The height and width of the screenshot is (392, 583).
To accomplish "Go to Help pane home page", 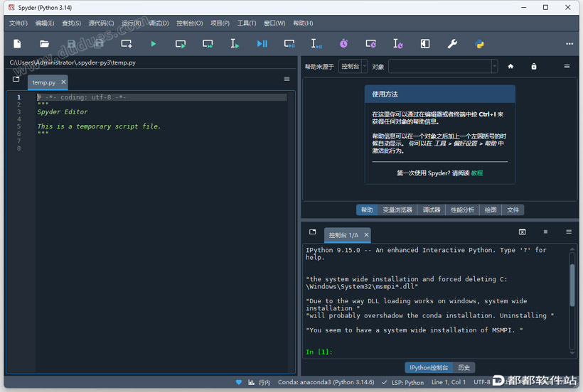I will click(x=510, y=67).
